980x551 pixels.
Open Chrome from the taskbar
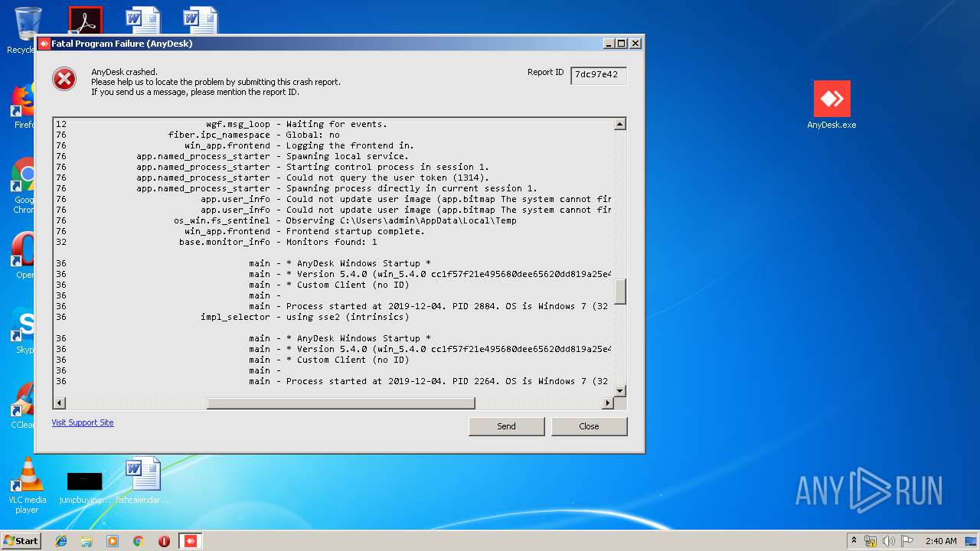pos(138,541)
